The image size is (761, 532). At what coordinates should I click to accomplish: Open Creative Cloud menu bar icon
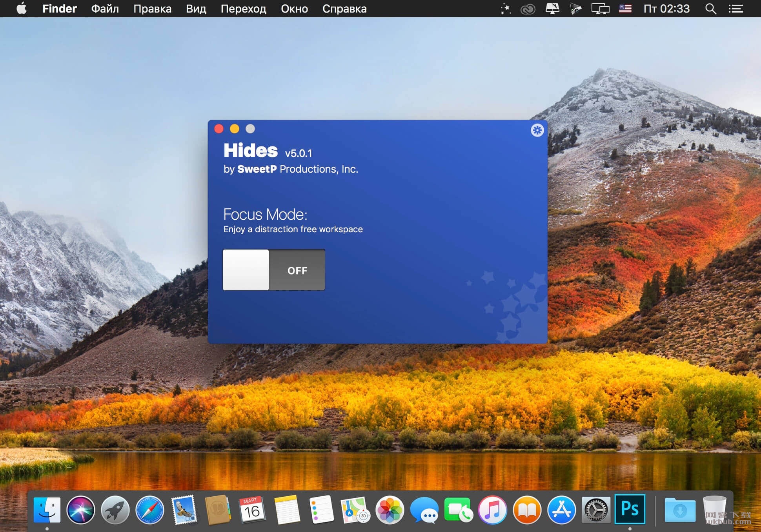tap(528, 9)
